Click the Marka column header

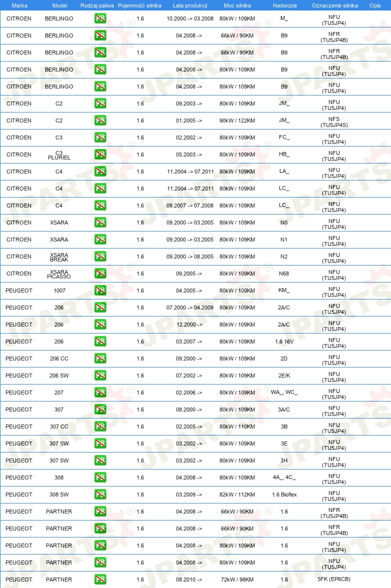click(19, 5)
